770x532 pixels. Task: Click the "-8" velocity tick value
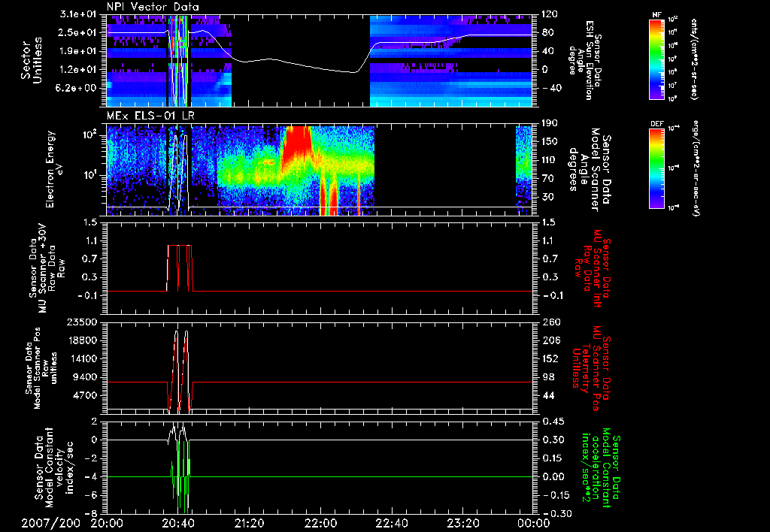92,513
